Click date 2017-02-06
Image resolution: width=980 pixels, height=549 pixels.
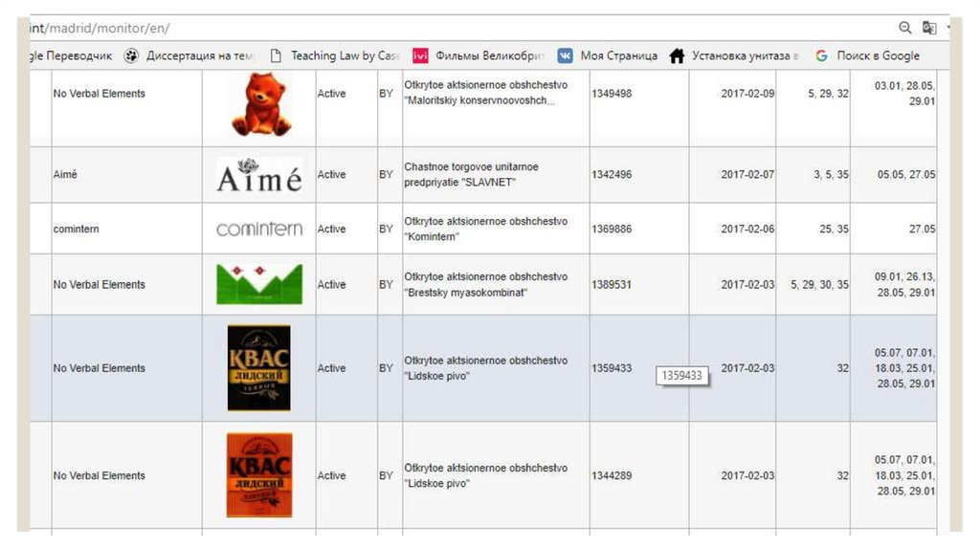747,229
